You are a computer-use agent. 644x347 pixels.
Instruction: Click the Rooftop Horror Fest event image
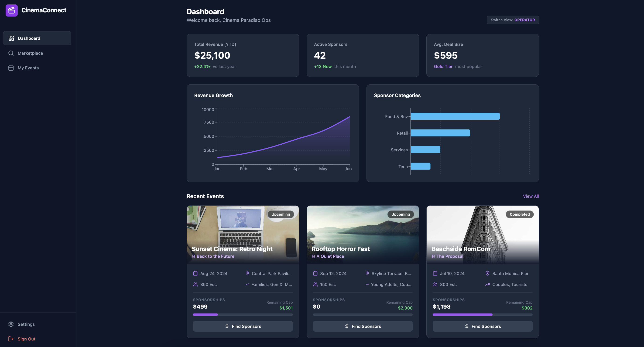363,230
